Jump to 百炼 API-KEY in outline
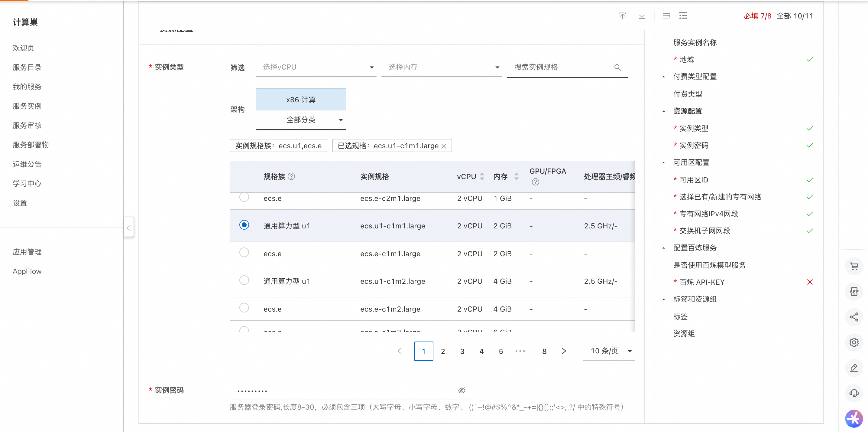The height and width of the screenshot is (432, 868). pos(701,282)
